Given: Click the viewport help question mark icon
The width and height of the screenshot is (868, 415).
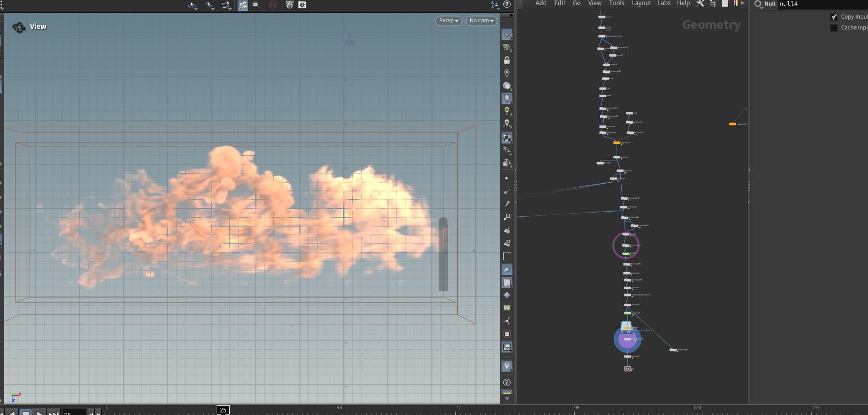Looking at the screenshot, I should coord(507,4).
